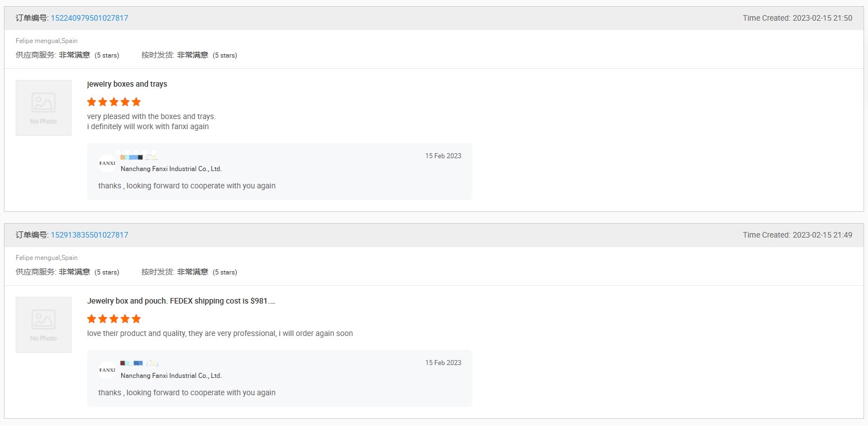Click blurred replier name in the second reply
Viewport: 868px width, 426px height.
tap(139, 364)
